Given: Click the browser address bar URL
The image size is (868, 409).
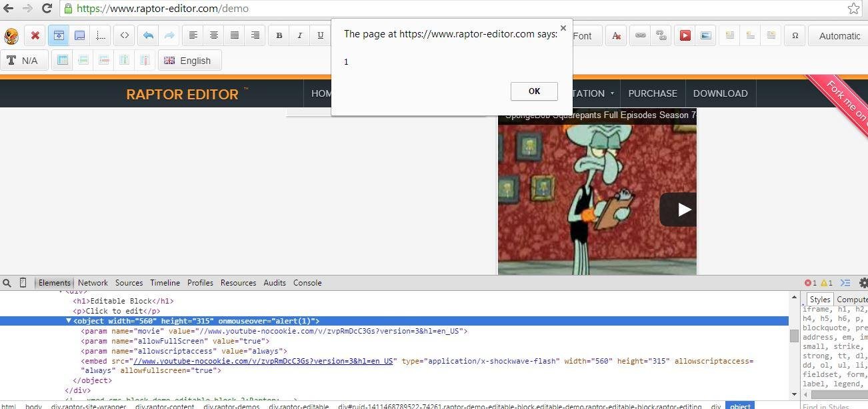Looking at the screenshot, I should pos(163,9).
